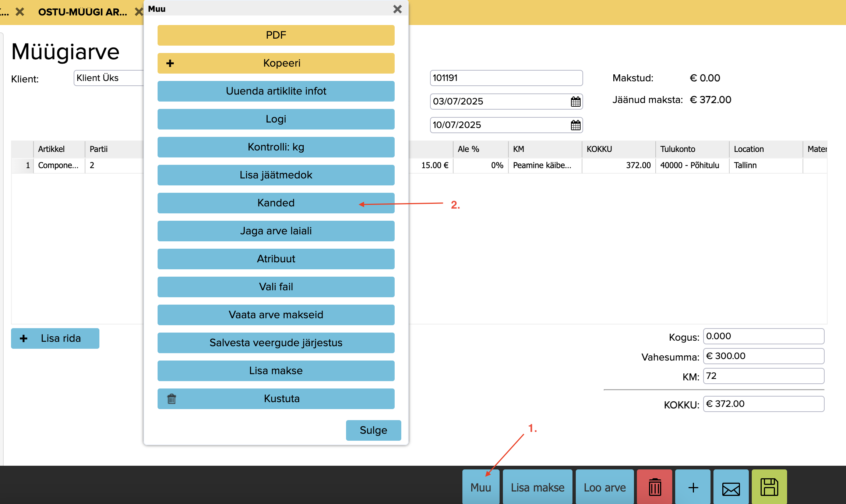Click the envelope email icon
This screenshot has height=504, width=846.
click(x=731, y=487)
